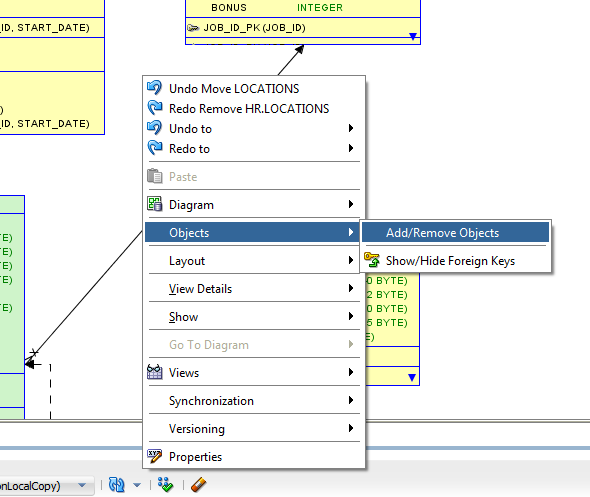Click the arrow next to Views
590x497 pixels.
point(351,372)
